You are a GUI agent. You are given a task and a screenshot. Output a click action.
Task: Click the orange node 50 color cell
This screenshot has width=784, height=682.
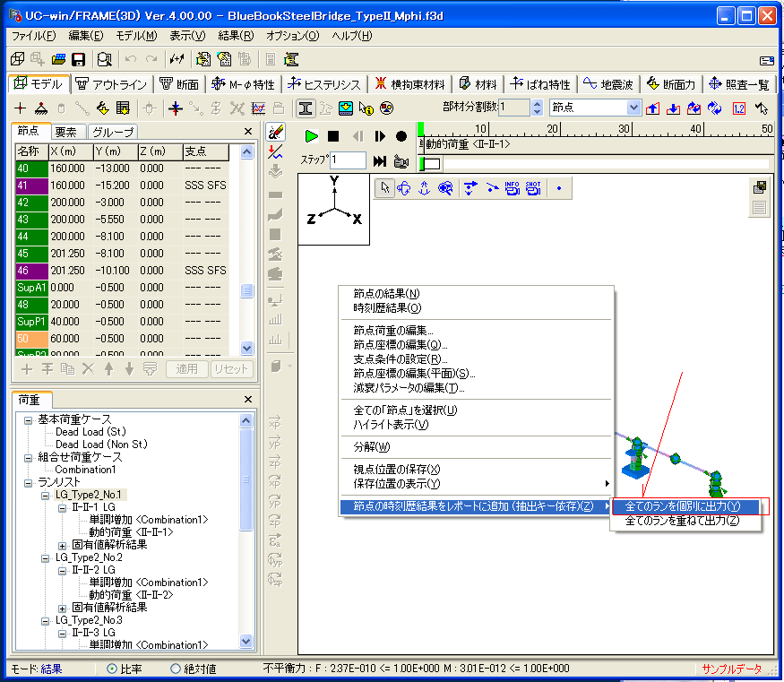coord(31,339)
